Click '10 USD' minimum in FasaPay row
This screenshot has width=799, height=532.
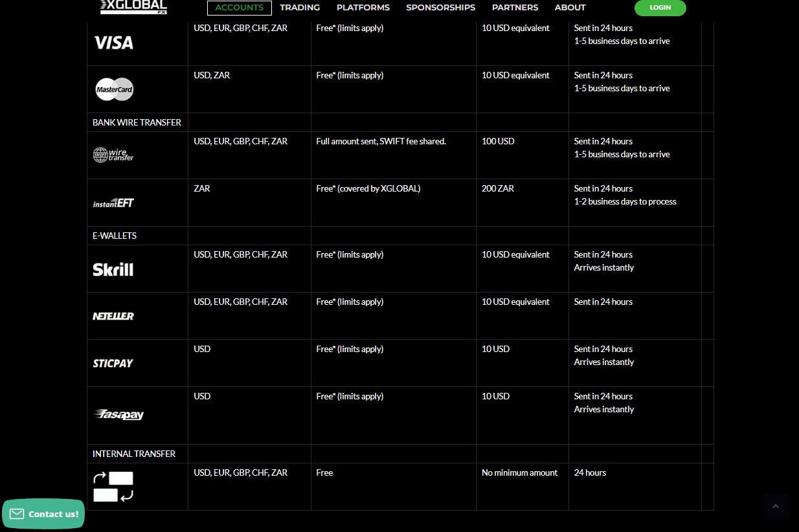point(495,396)
